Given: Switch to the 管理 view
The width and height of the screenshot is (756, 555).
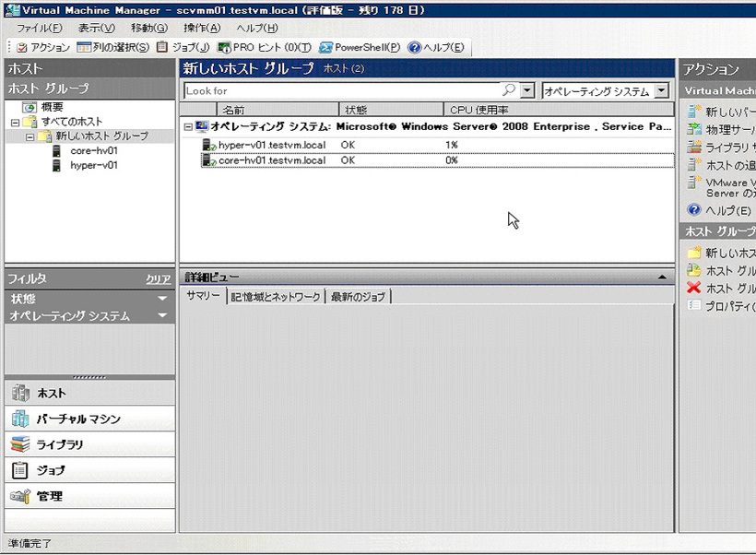Looking at the screenshot, I should coord(50,496).
